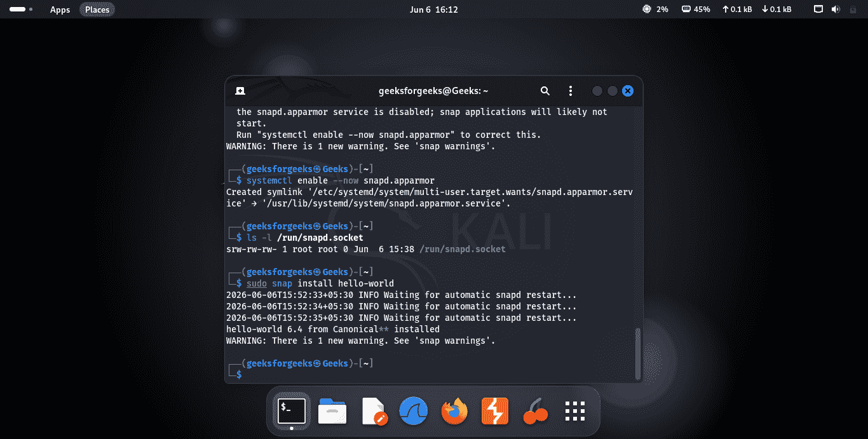This screenshot has width=868, height=439.
Task: Click the 'srw-rw-rw- 1 root root' output
Action: 366,249
